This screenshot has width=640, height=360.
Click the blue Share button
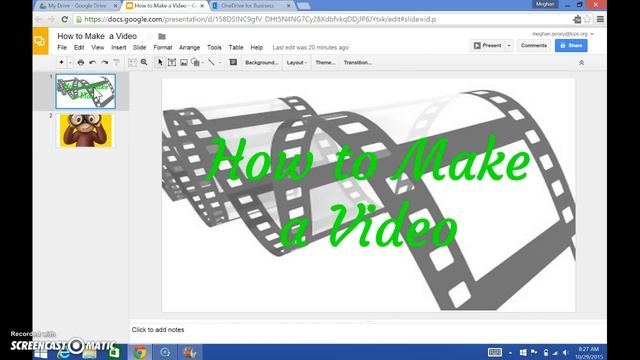pos(571,45)
